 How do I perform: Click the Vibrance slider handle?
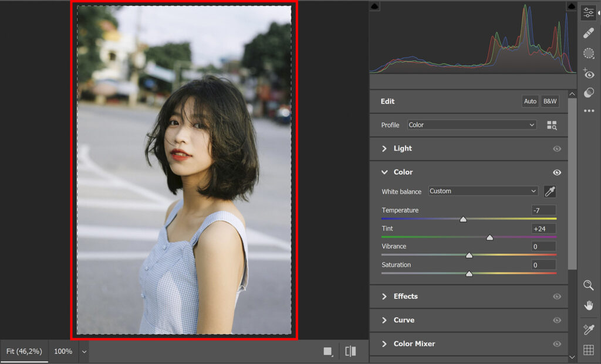click(x=469, y=256)
